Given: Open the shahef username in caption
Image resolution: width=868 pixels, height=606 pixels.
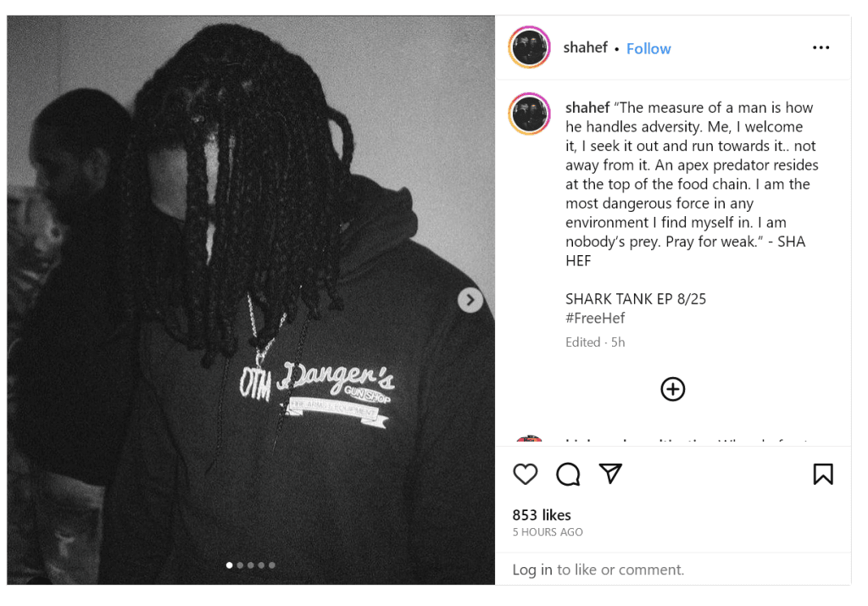Looking at the screenshot, I should click(x=587, y=108).
